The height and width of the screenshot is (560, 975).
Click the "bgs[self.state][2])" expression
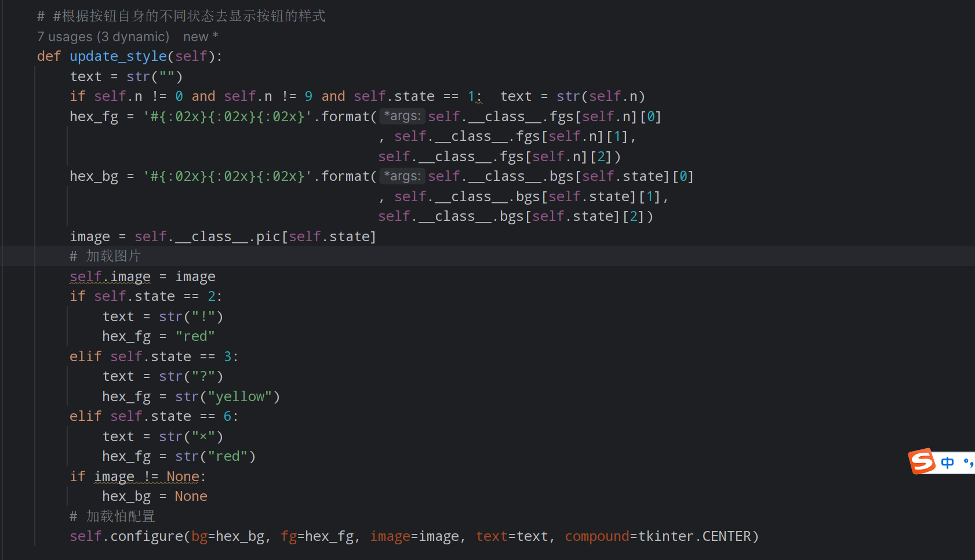[577, 216]
